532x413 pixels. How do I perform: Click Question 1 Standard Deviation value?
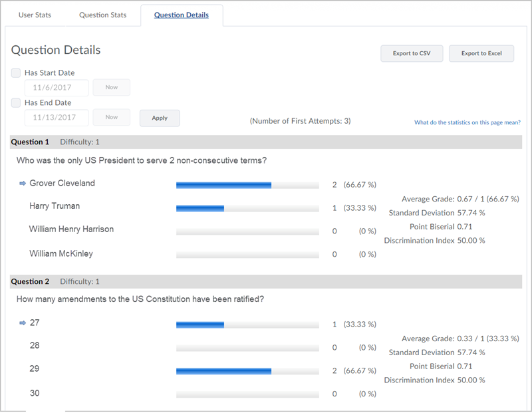pyautogui.click(x=471, y=213)
